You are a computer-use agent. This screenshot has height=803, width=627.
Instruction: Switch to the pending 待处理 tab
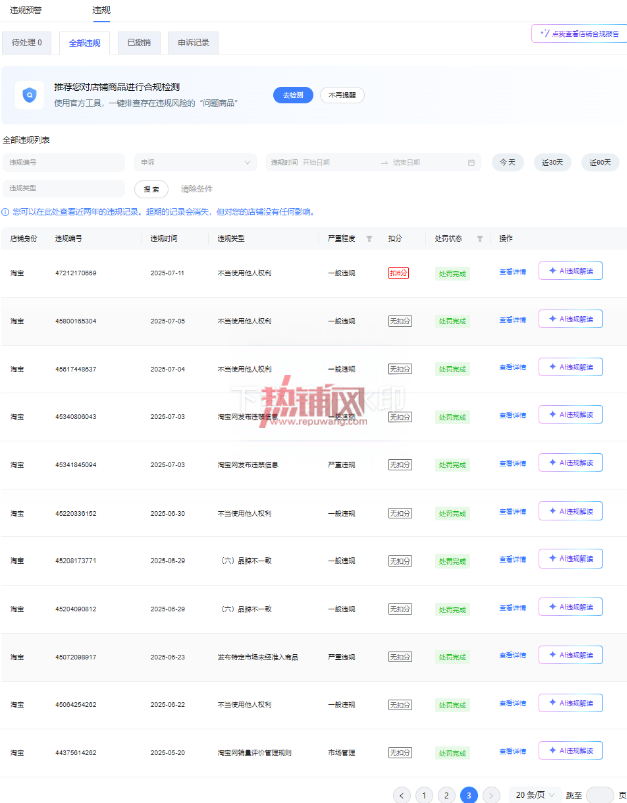27,43
